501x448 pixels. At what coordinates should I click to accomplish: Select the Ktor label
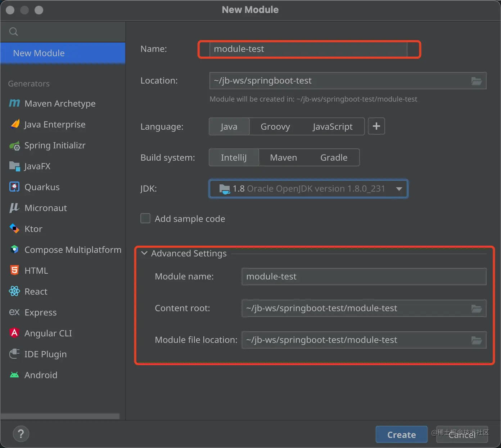[33, 229]
